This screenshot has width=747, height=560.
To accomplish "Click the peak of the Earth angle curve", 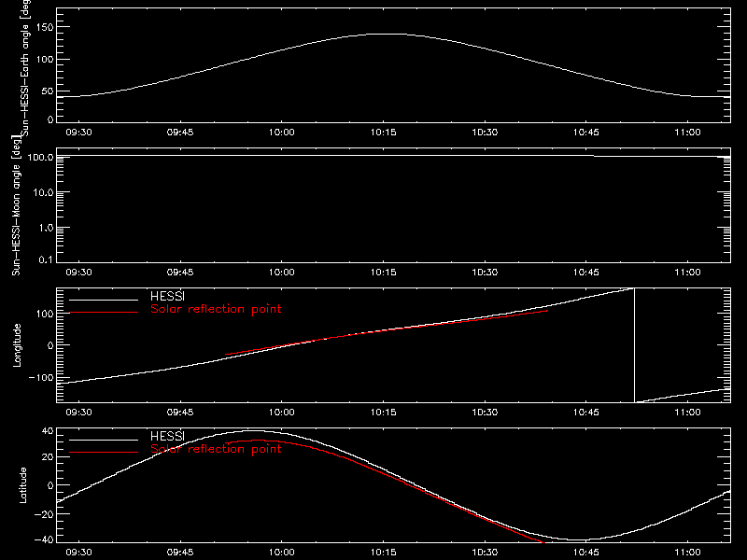I will coord(387,34).
